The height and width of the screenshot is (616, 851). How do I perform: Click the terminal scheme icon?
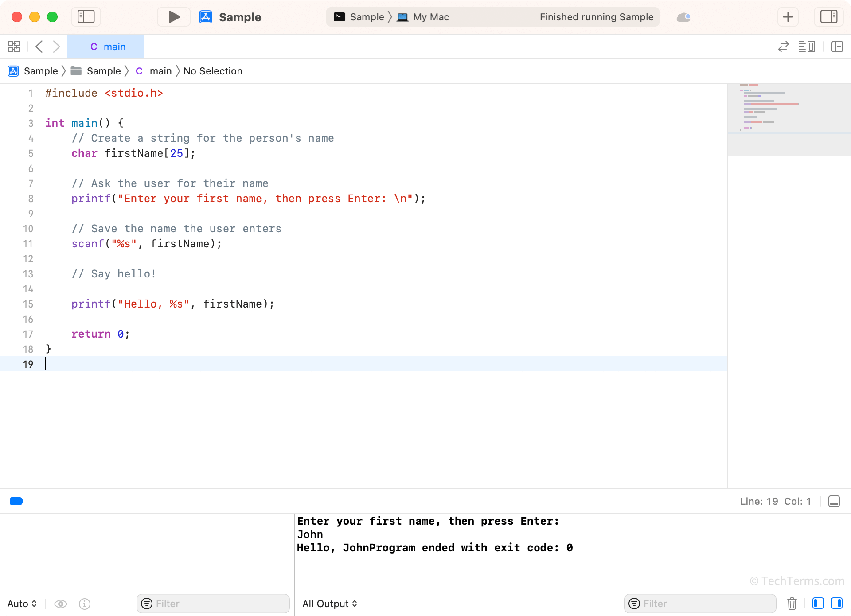[340, 17]
